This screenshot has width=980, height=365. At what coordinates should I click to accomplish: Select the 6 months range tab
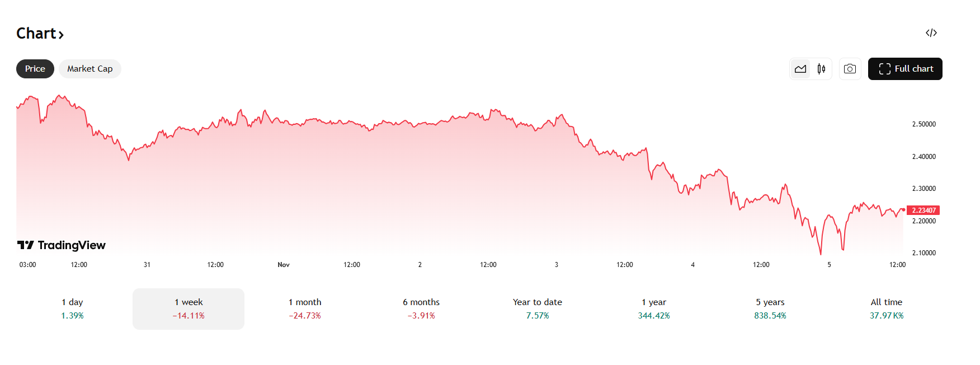[x=421, y=308]
